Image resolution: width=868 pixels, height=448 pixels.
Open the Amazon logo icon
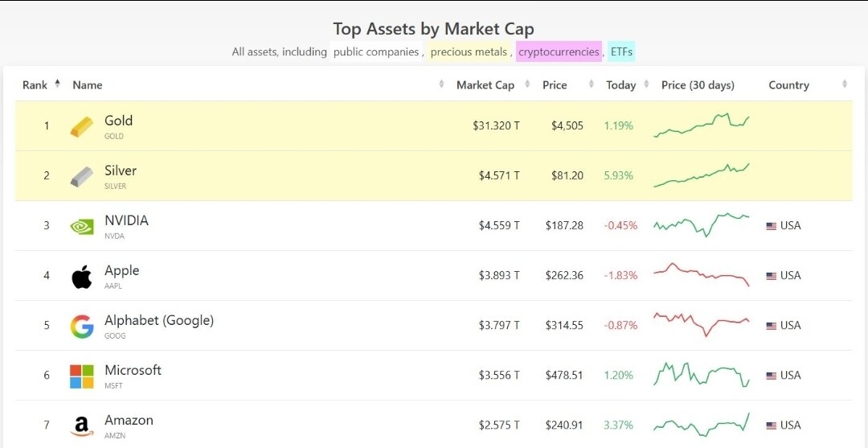click(x=82, y=425)
